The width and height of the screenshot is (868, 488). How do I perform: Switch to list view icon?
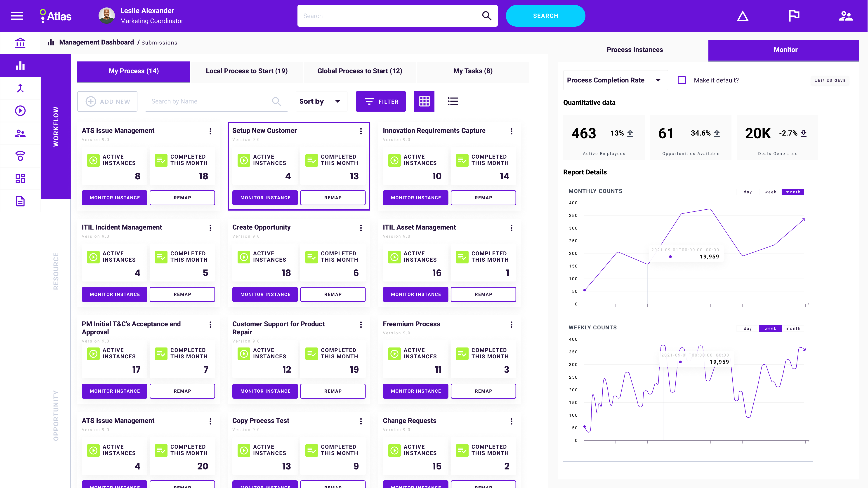(453, 101)
